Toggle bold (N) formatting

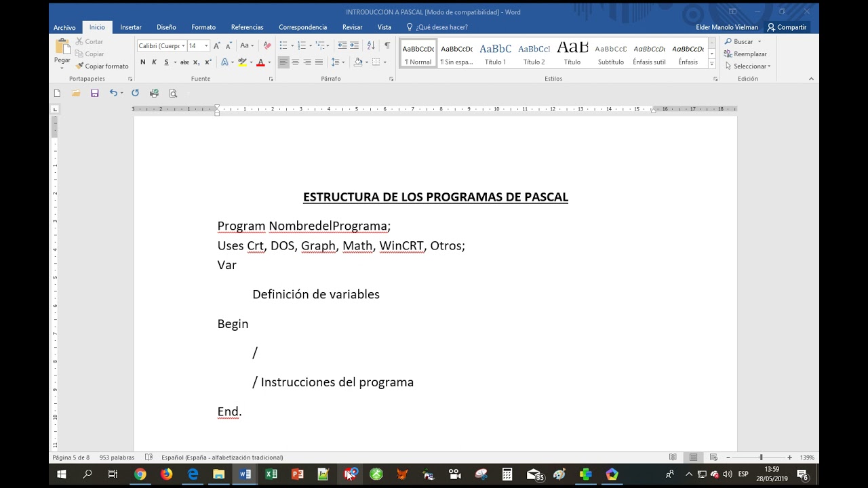[142, 62]
